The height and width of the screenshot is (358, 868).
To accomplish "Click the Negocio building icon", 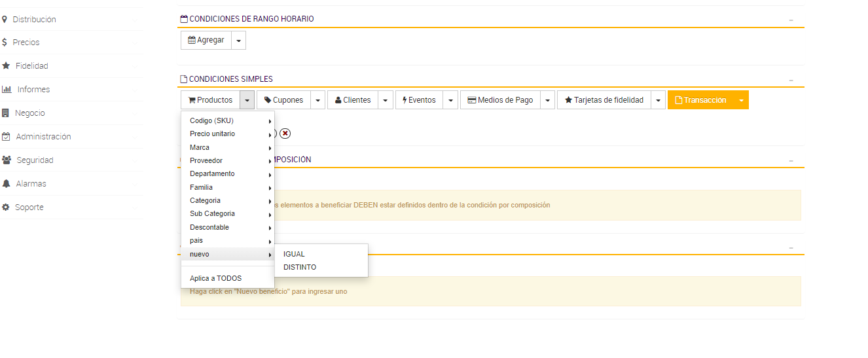I will [6, 113].
